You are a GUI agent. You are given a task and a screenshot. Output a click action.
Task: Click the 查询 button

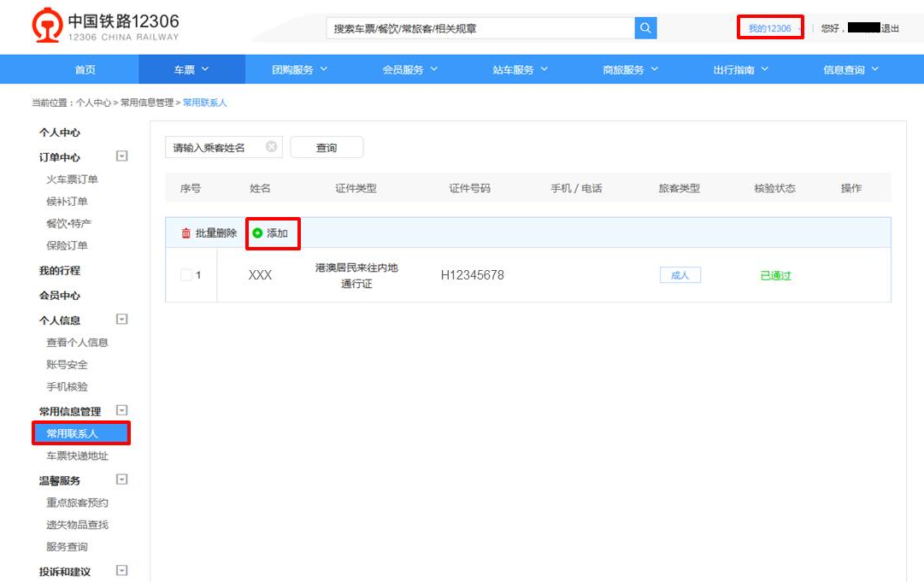point(327,148)
